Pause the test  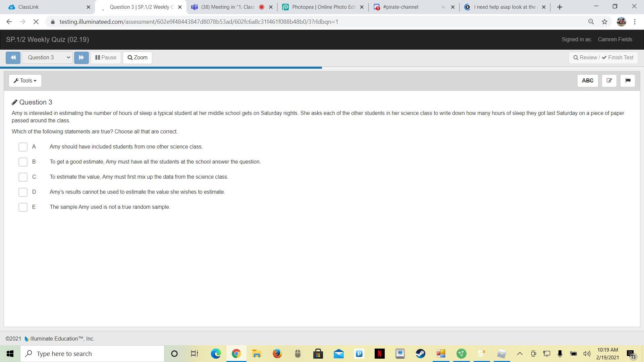click(106, 58)
